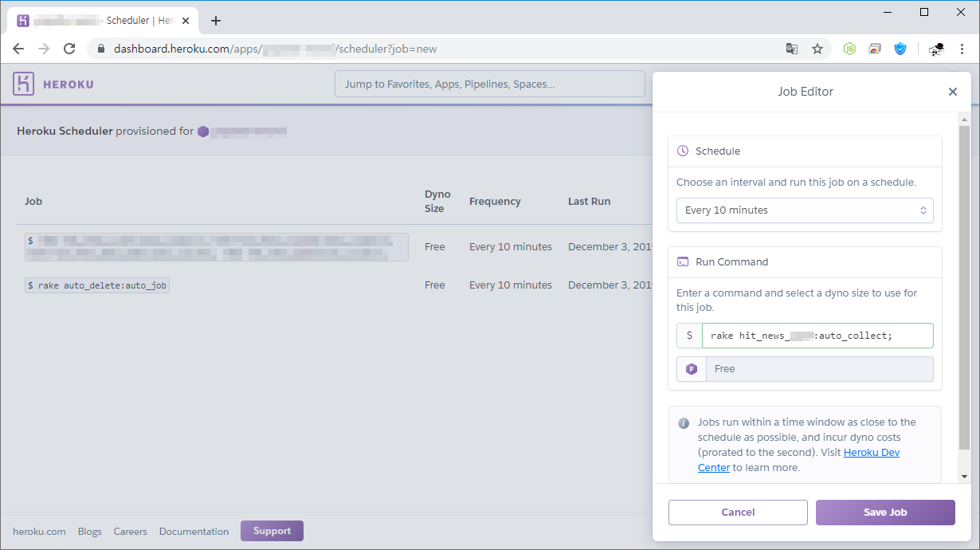Click the forward navigation arrow

[44, 49]
